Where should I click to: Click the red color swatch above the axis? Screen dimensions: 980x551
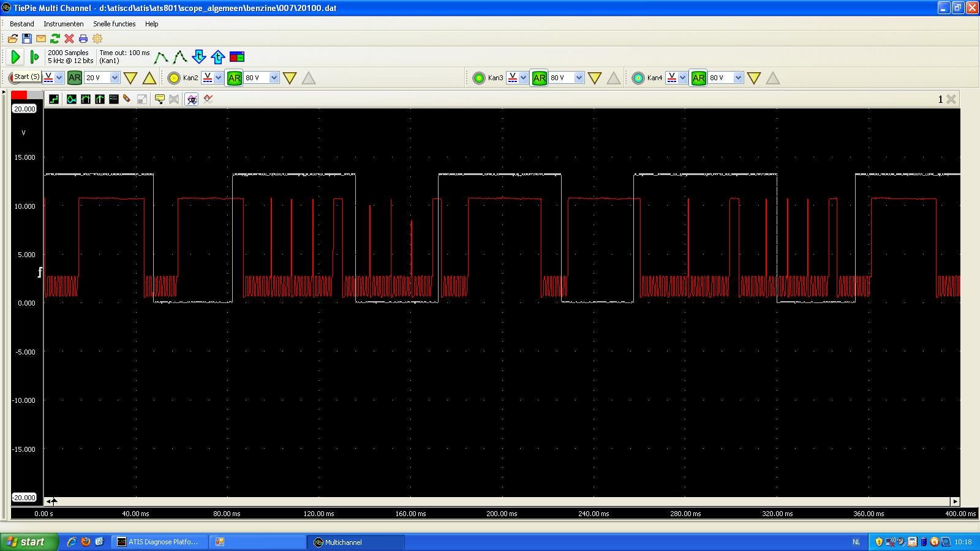(x=19, y=95)
